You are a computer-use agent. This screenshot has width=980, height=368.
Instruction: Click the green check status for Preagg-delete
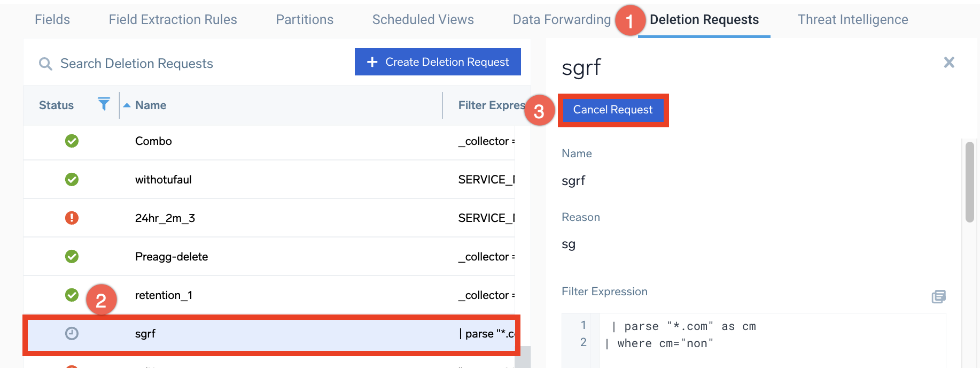[x=72, y=257]
